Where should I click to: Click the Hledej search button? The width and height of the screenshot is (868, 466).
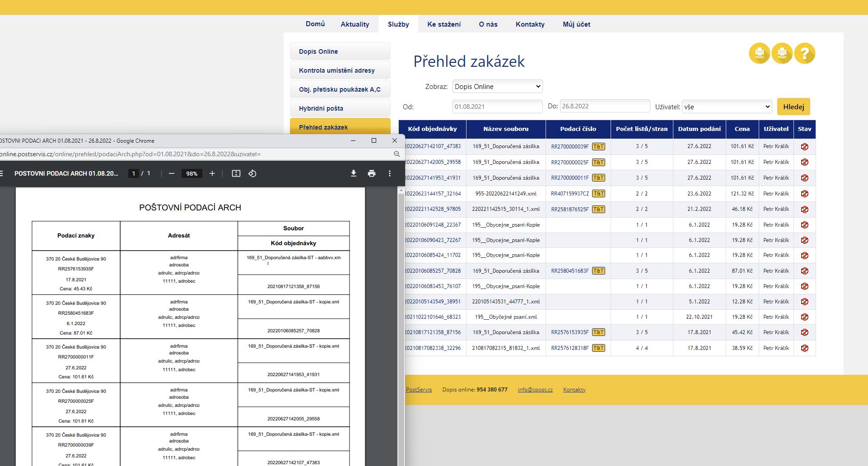[x=793, y=107]
